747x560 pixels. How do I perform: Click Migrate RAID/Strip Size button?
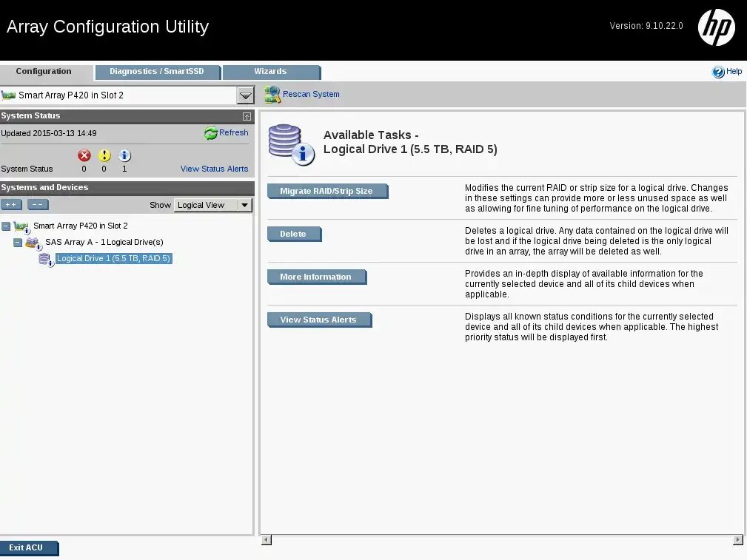coord(326,191)
